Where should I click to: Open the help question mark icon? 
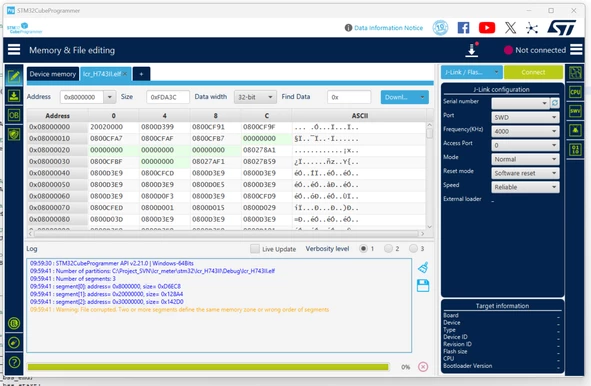click(x=14, y=363)
